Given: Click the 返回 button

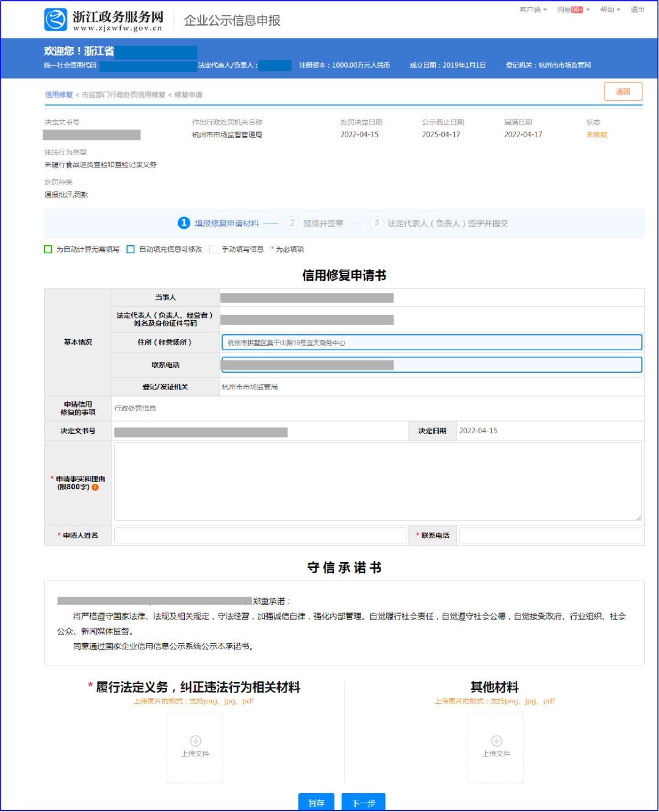Looking at the screenshot, I should 623,92.
